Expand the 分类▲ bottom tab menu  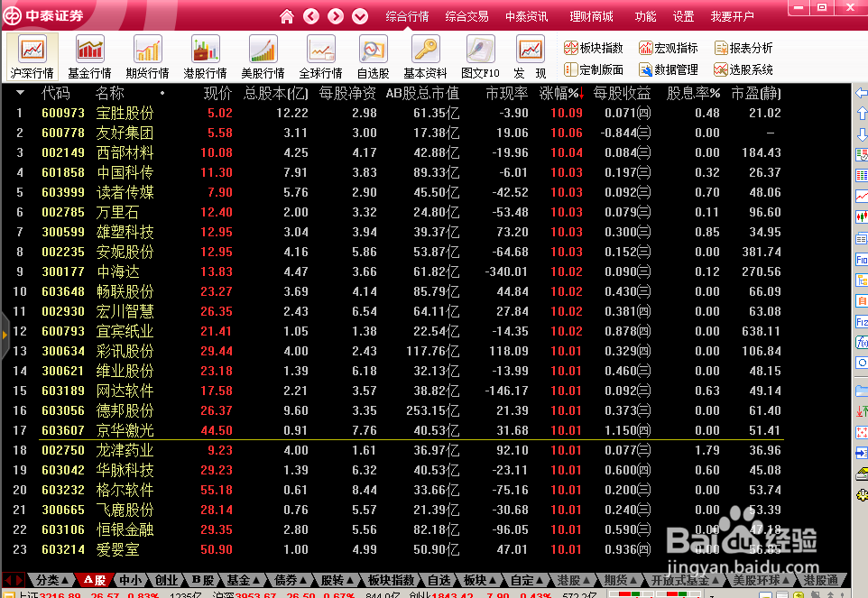tap(52, 580)
